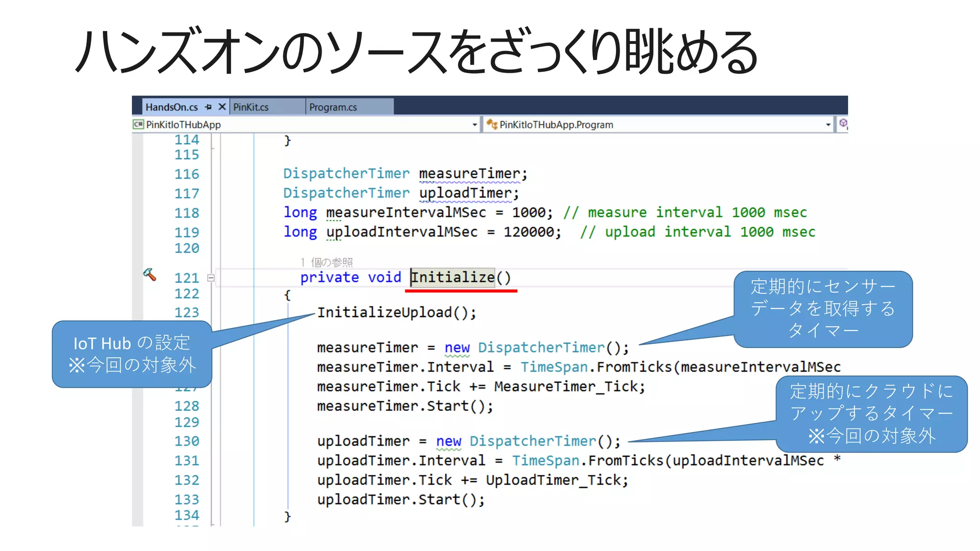Click the value 120000 in code
The width and height of the screenshot is (980, 551).
(528, 232)
